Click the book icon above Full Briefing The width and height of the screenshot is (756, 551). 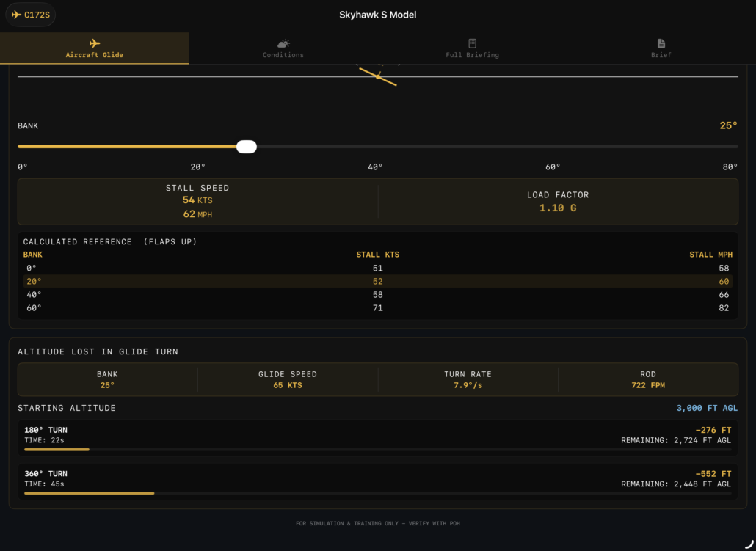[472, 43]
